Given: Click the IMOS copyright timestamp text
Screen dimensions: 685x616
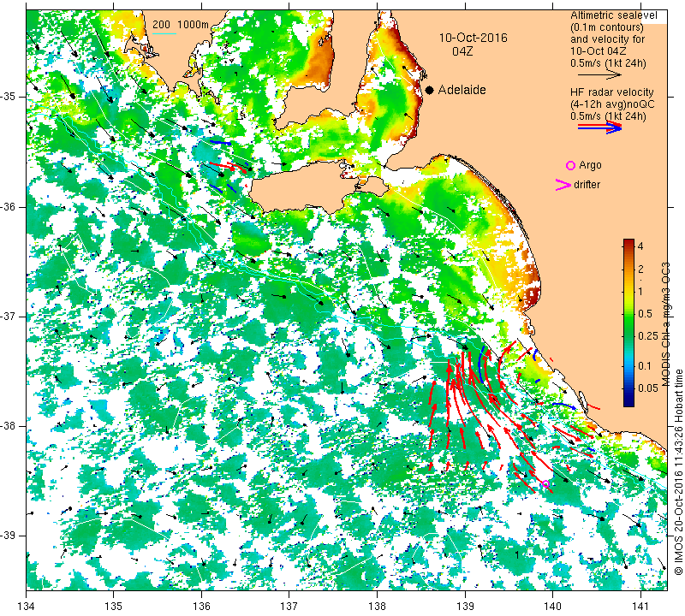Looking at the screenshot, I should click(x=678, y=471).
